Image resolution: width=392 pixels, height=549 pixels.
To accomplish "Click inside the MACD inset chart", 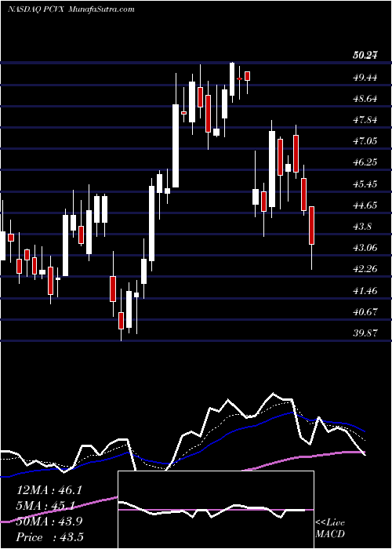I will point(216,510).
